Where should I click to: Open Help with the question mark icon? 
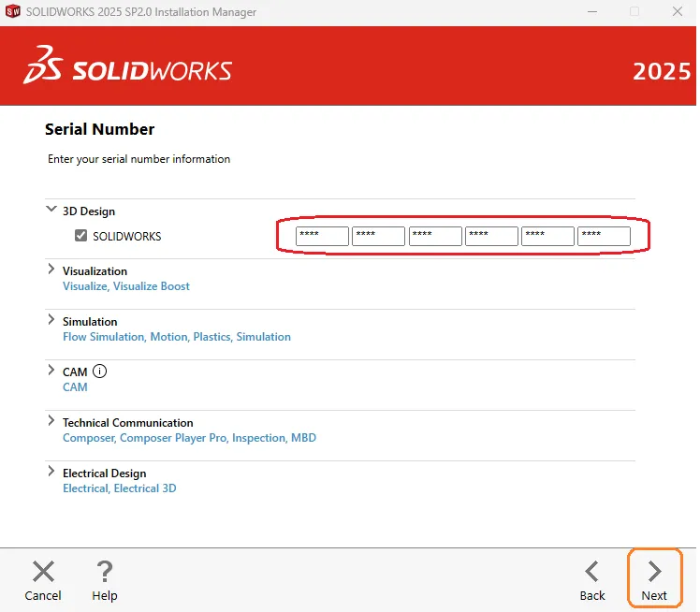pos(105,572)
